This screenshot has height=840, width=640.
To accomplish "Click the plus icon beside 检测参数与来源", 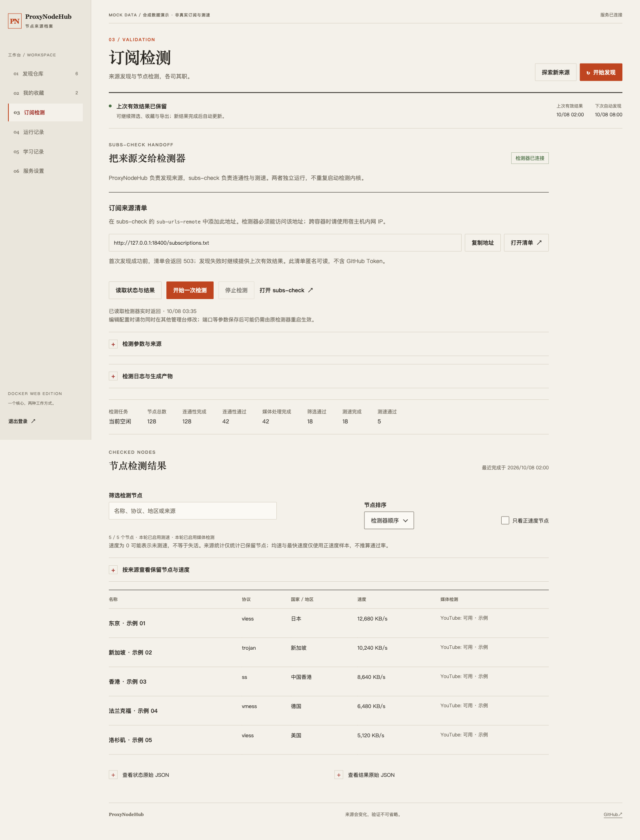I will (x=113, y=344).
